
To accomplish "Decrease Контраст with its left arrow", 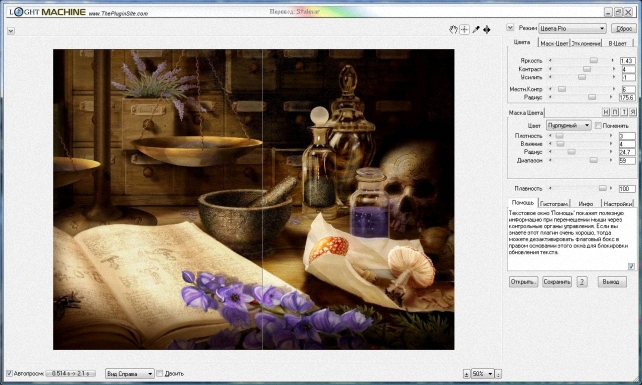I will pos(550,69).
